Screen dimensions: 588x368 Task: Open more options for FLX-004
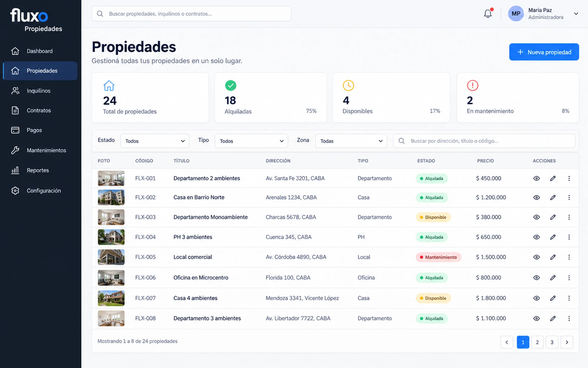[569, 237]
